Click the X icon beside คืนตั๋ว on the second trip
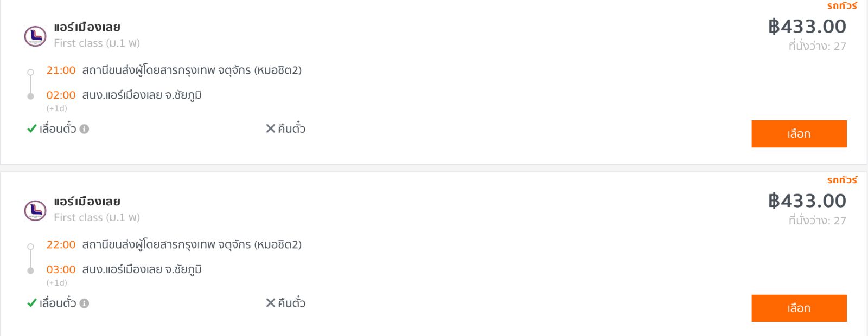The width and height of the screenshot is (868, 336). click(x=270, y=303)
